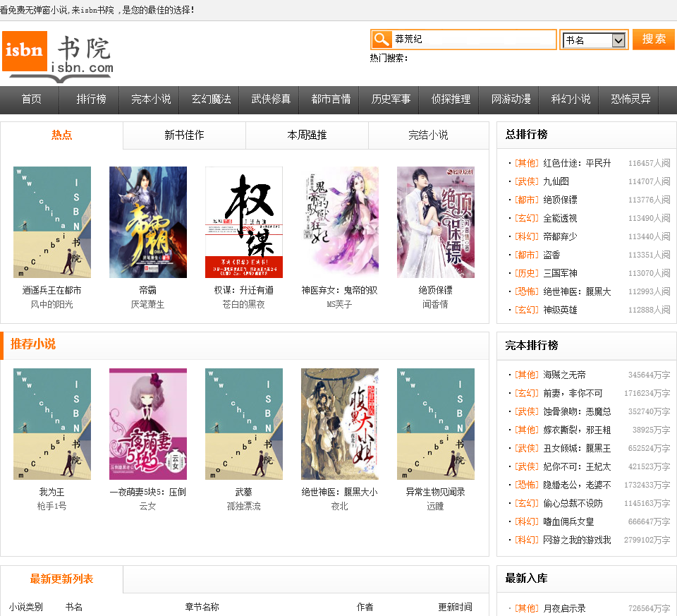This screenshot has width=677, height=616.
Task: Open ranking entry 九仙图
Action: (556, 181)
